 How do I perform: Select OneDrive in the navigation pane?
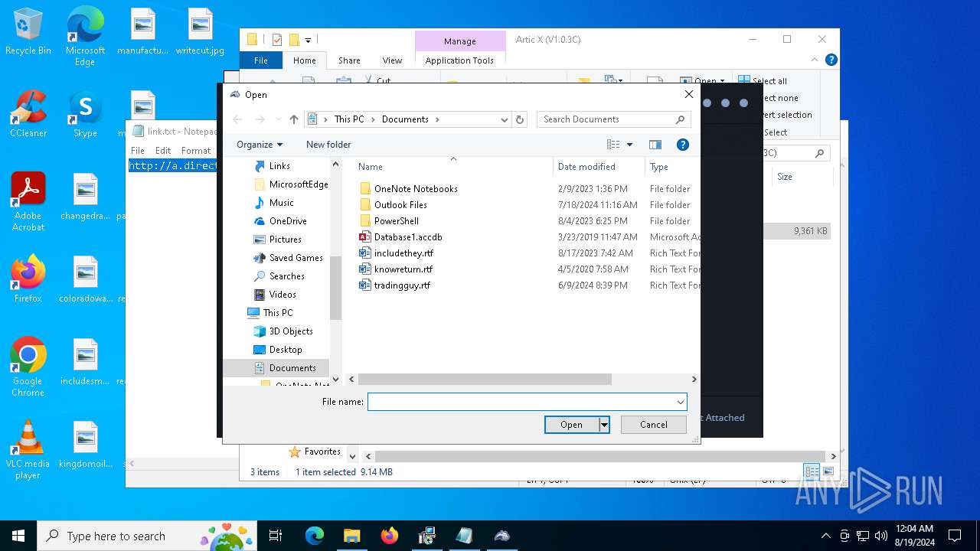pos(288,221)
